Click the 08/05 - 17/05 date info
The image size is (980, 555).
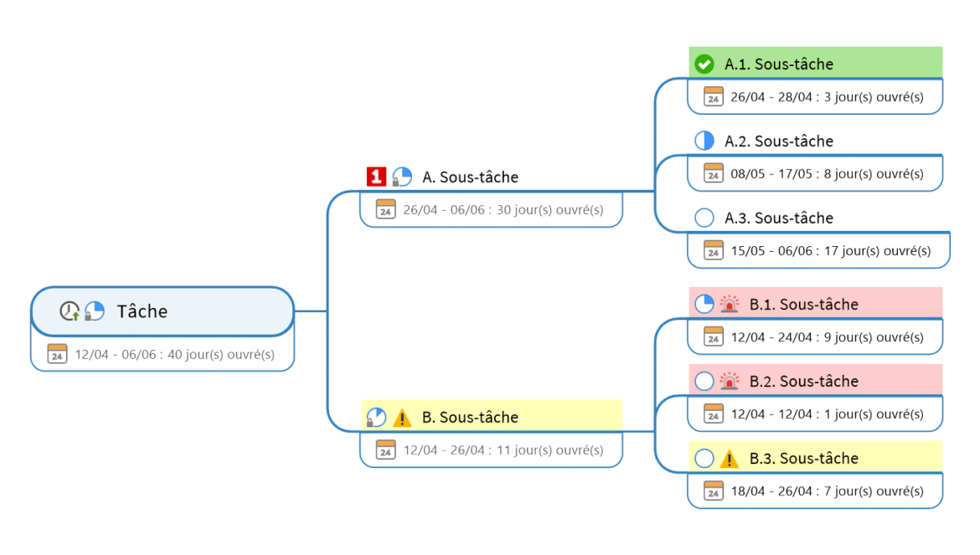point(827,173)
